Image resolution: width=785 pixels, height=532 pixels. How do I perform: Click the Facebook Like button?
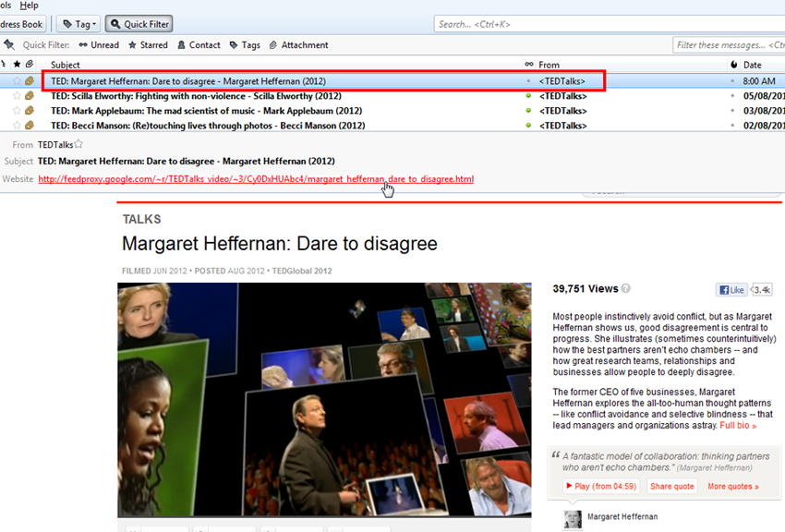coord(731,290)
